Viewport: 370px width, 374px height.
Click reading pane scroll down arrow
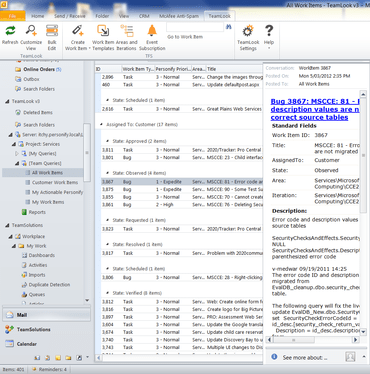click(363, 332)
